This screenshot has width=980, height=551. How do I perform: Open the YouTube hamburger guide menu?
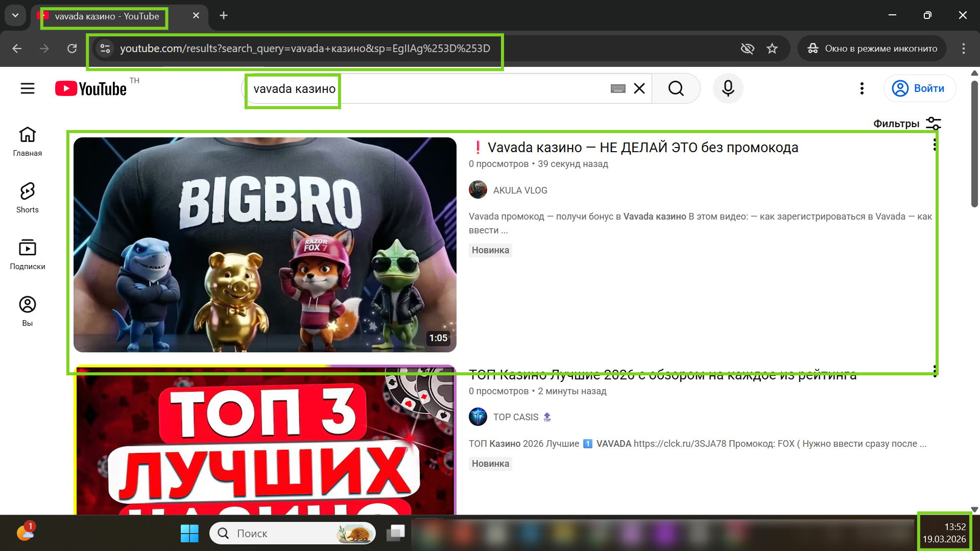[28, 88]
